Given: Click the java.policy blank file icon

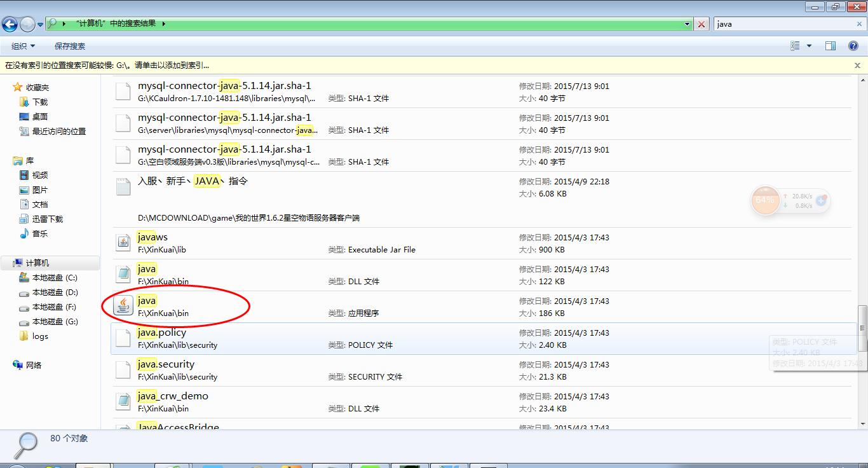Looking at the screenshot, I should (x=123, y=338).
